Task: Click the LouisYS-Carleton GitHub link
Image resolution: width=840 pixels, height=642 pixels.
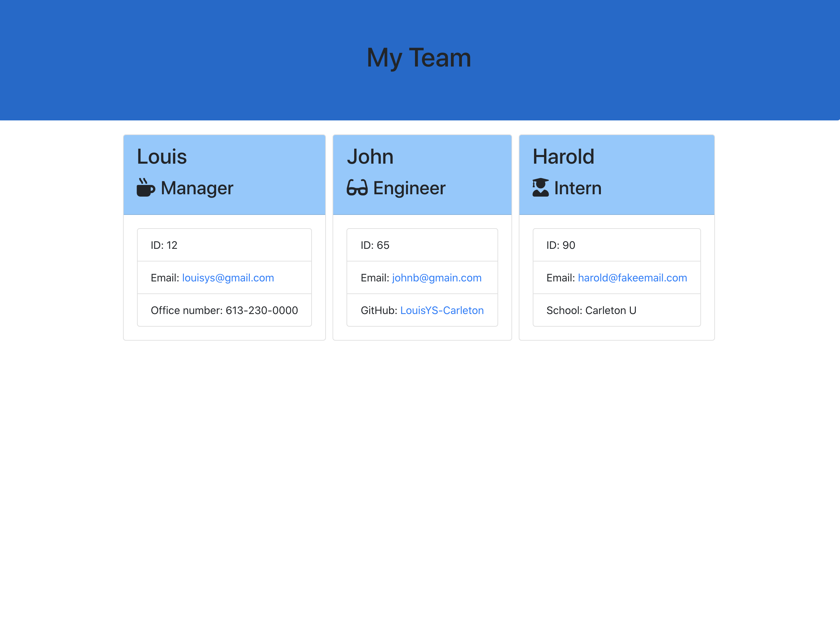Action: pos(442,310)
